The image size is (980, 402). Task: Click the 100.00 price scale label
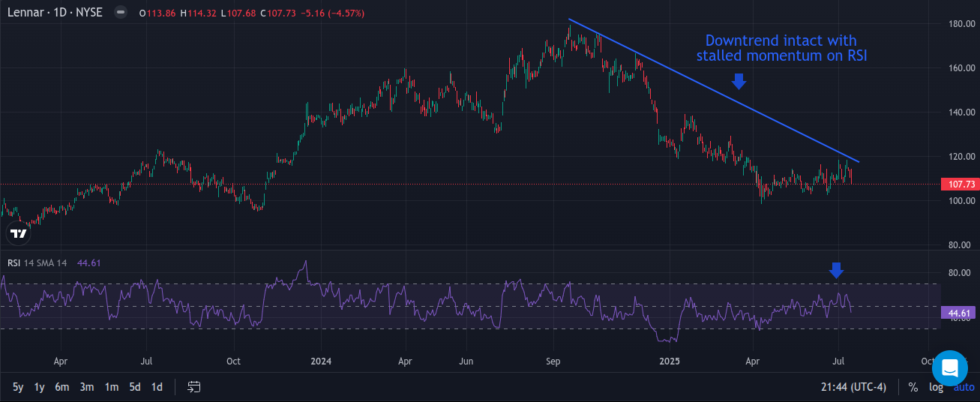point(961,201)
